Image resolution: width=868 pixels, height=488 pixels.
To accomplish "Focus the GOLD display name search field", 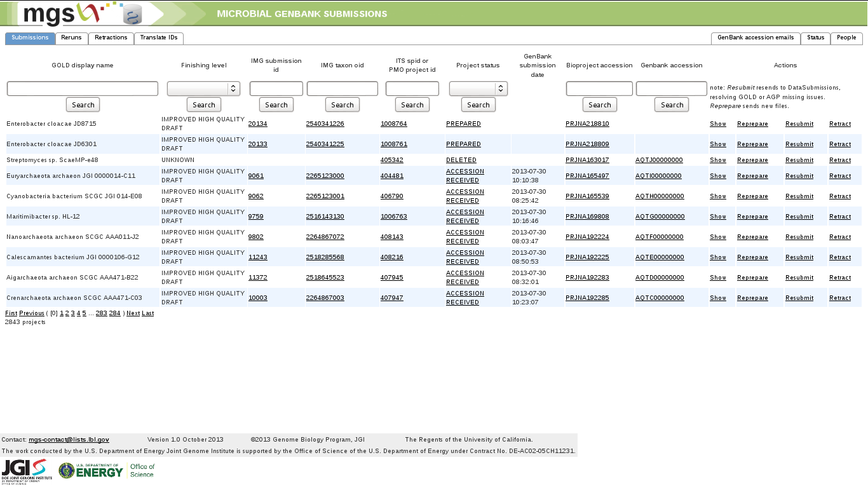I will coord(83,89).
